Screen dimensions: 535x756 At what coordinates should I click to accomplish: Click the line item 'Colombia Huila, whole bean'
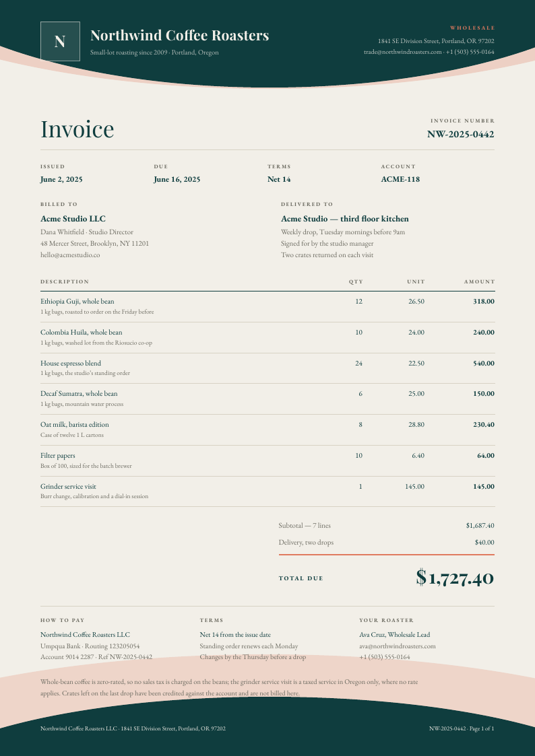81,332
